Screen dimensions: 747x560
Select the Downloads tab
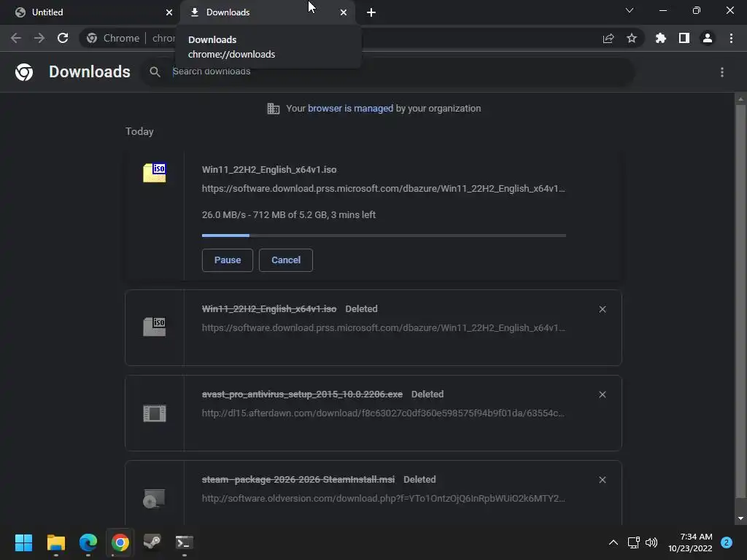click(267, 12)
